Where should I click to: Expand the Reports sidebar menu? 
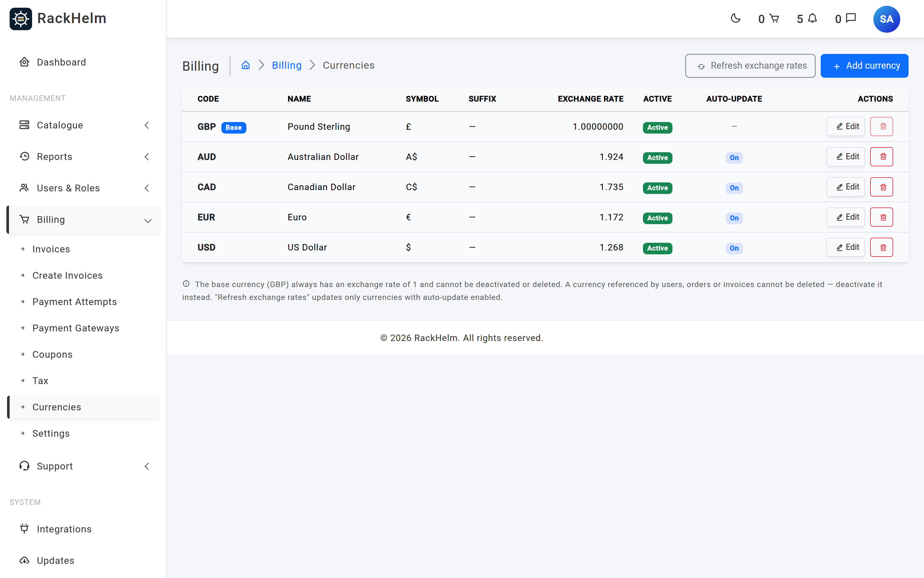(83, 157)
